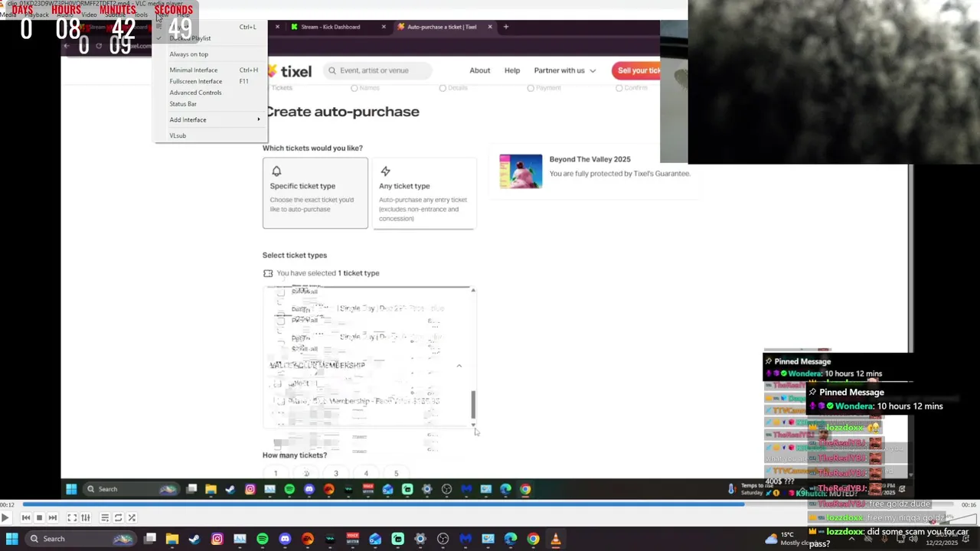Enable Always on top option
The width and height of the screenshot is (980, 551).
tap(211, 54)
